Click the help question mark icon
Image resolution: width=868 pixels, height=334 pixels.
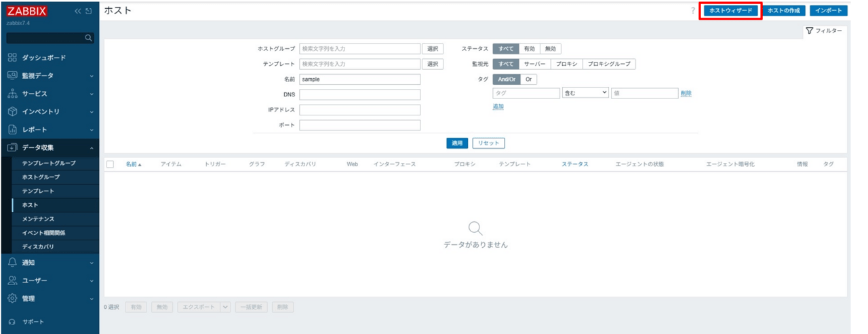click(x=692, y=11)
